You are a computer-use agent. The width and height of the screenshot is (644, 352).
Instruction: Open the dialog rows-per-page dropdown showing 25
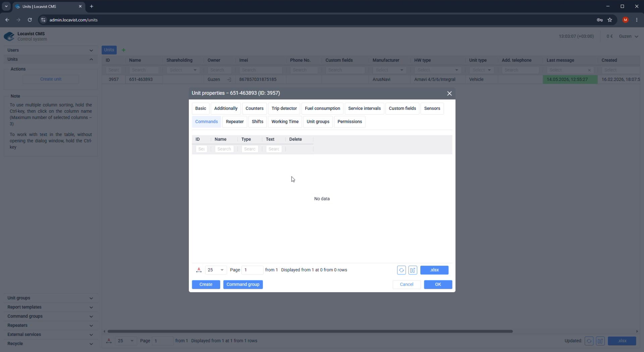(x=216, y=270)
